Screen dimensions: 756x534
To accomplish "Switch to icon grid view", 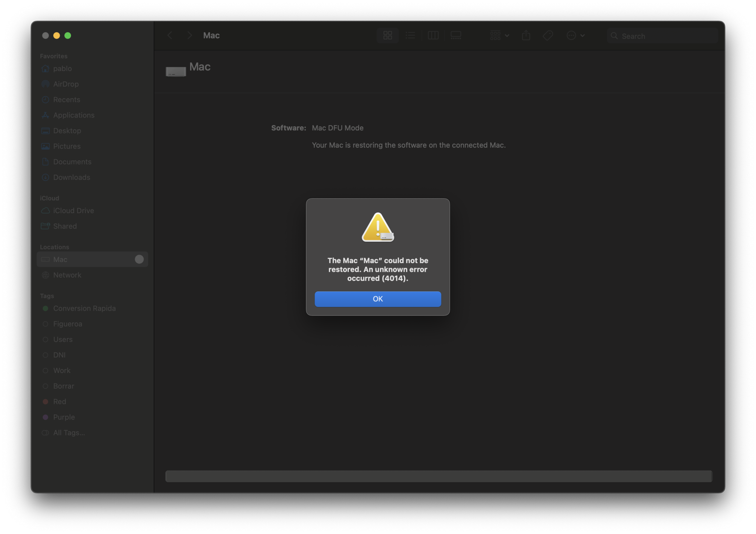I will [x=387, y=36].
